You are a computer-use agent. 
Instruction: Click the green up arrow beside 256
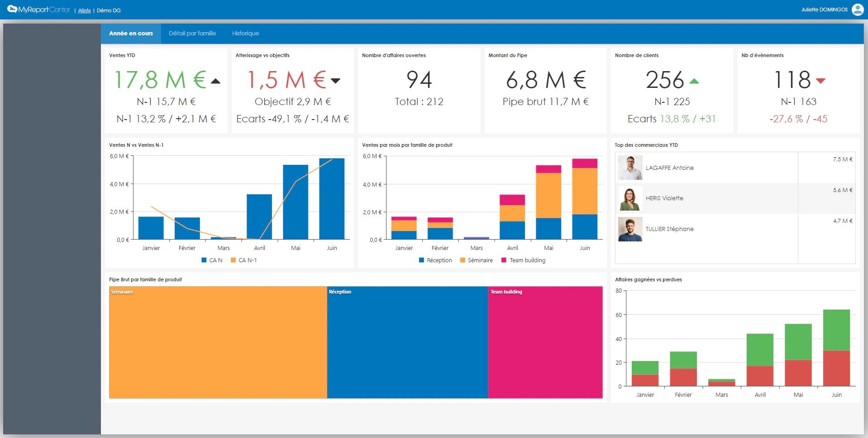tap(694, 81)
